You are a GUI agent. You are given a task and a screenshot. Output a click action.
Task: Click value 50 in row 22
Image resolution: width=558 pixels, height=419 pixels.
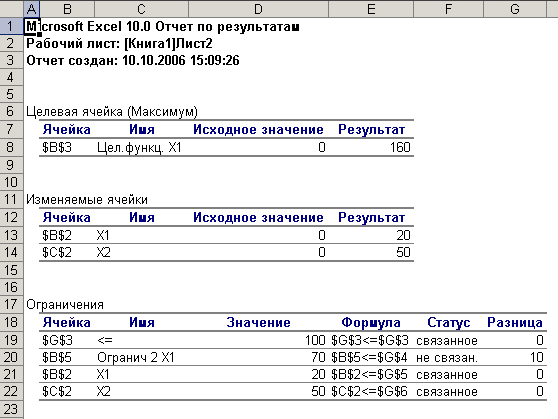(319, 392)
